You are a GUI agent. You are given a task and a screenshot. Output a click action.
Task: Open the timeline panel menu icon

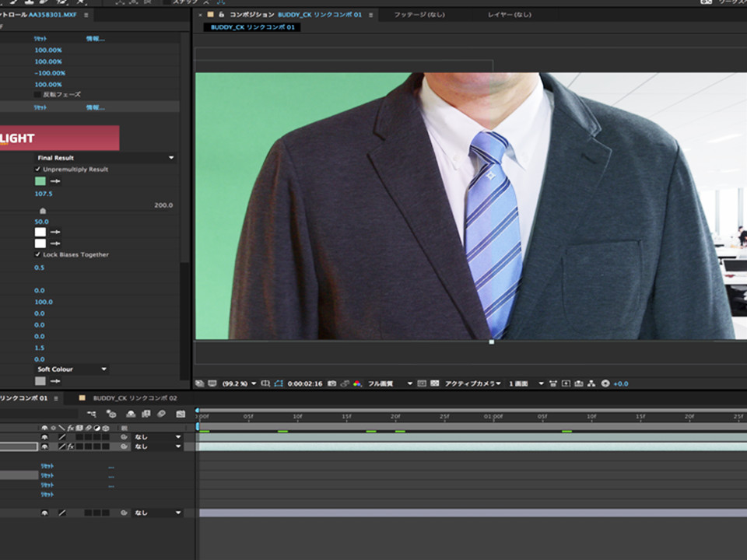[x=56, y=398]
